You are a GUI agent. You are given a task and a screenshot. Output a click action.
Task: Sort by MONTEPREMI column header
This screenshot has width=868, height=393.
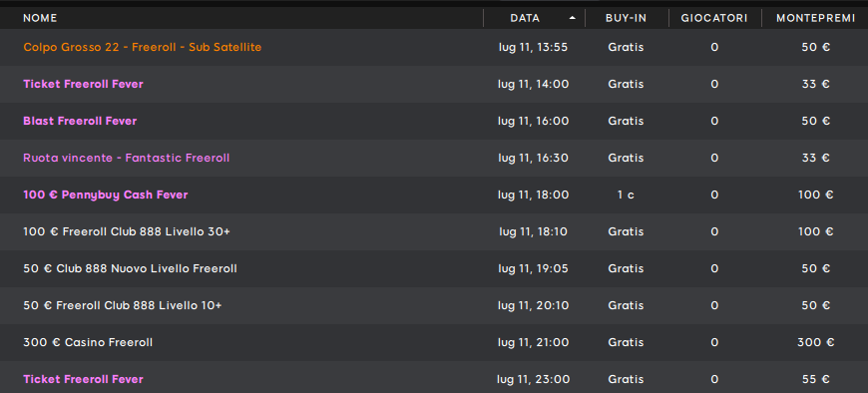point(815,18)
